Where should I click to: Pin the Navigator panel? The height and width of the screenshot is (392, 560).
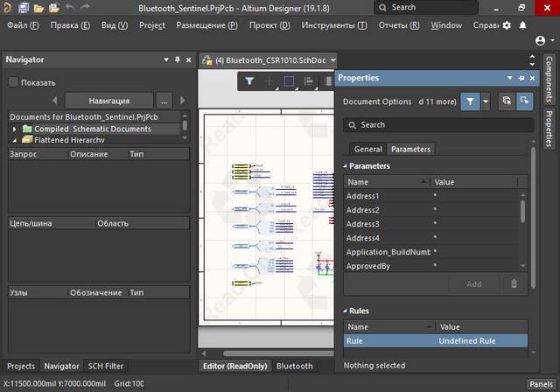coord(178,59)
